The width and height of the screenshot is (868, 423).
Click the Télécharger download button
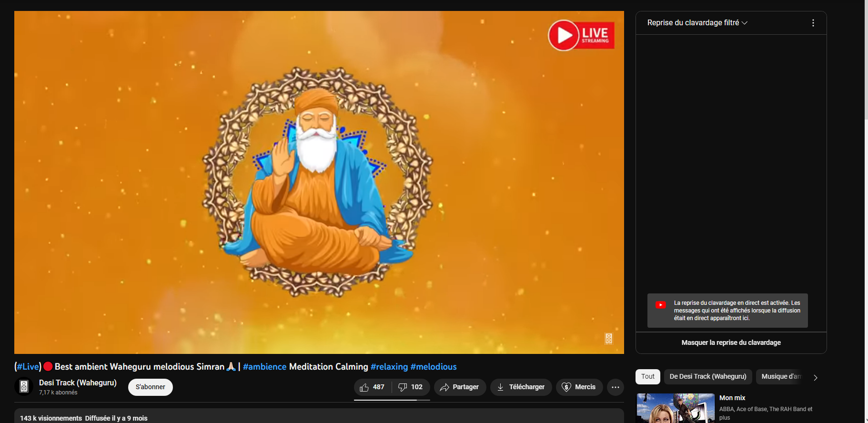click(x=521, y=387)
